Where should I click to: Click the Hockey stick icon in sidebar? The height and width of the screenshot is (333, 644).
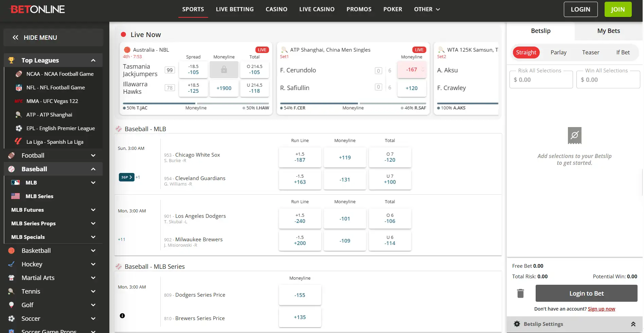click(12, 264)
